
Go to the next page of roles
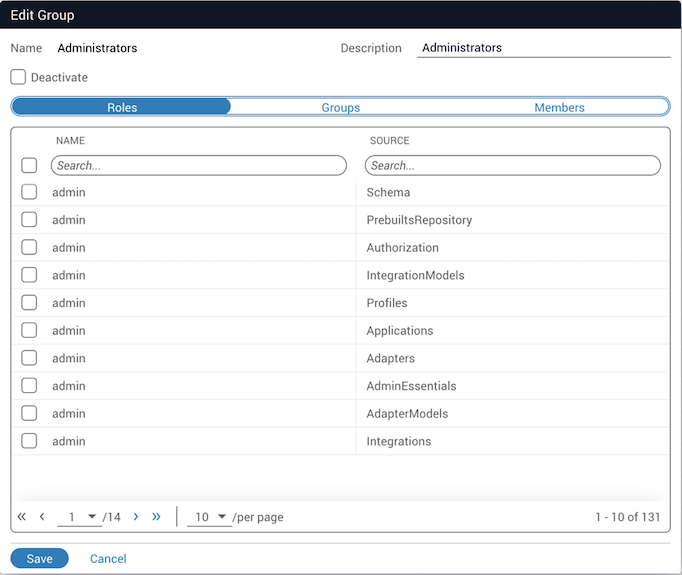[x=136, y=517]
